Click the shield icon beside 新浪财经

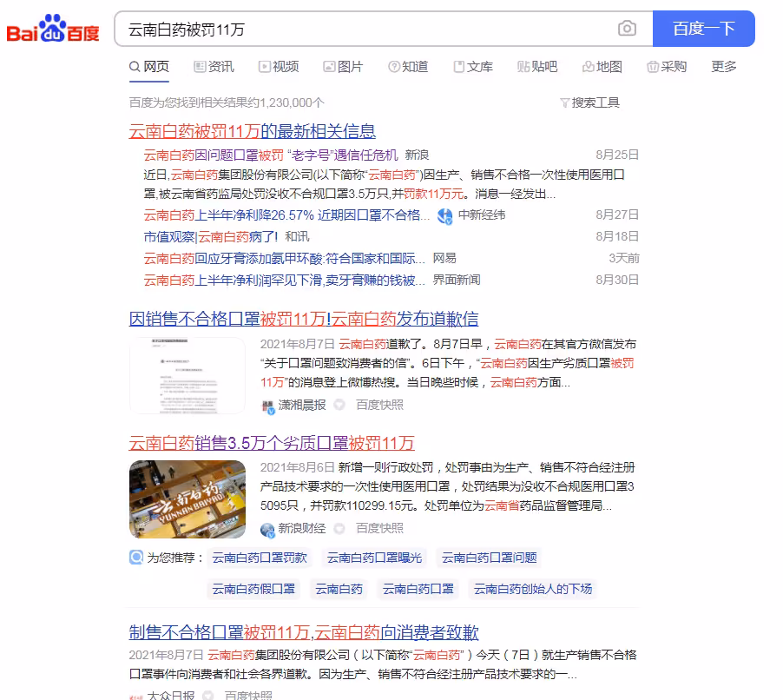click(339, 528)
